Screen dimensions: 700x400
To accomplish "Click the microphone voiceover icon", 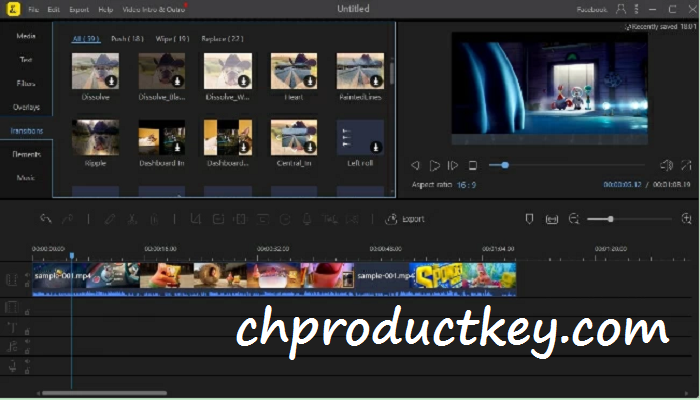I will pos(307,219).
